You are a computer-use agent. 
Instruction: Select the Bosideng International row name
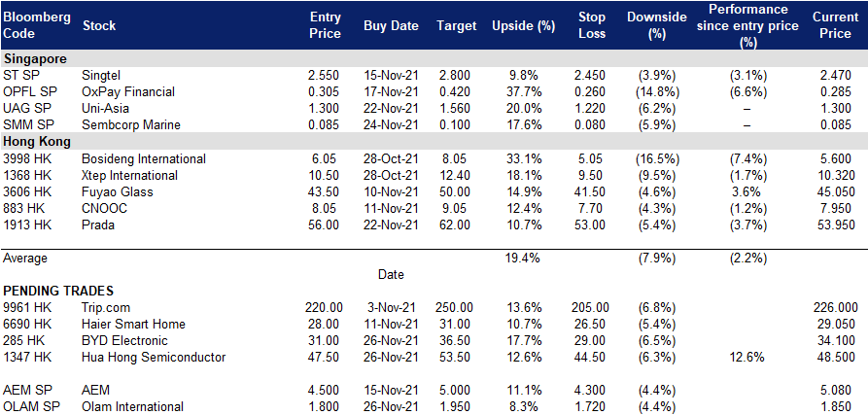(x=144, y=158)
